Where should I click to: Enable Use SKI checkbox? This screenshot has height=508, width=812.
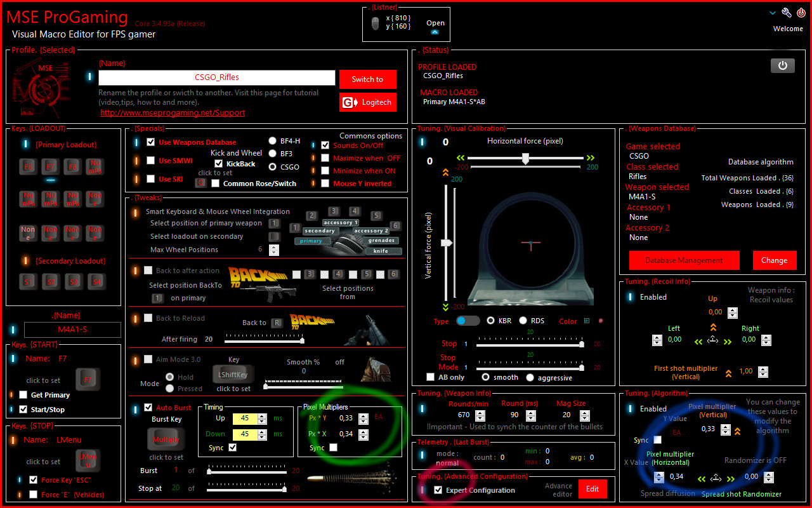click(x=150, y=179)
